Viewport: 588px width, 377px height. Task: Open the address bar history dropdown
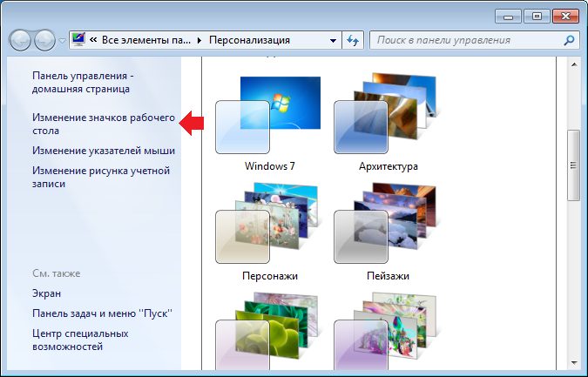333,40
